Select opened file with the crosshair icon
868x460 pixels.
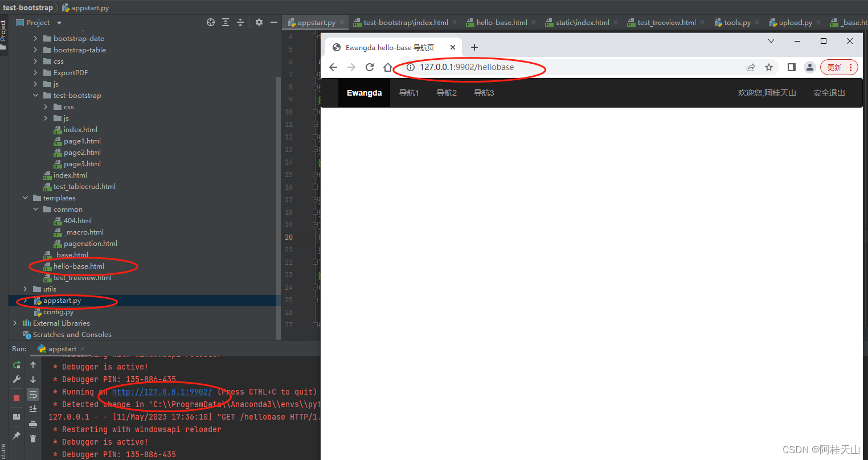coord(210,22)
